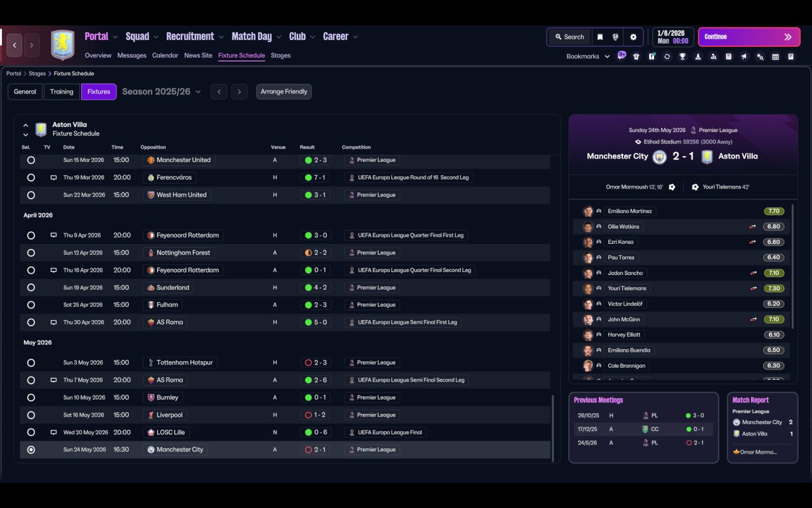
Task: Click the globe icon in top bar
Action: [x=615, y=37]
